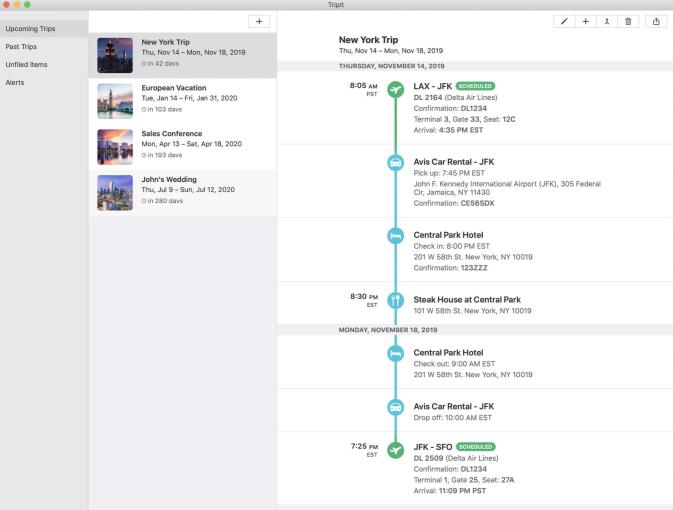Screen dimensions: 673x510
Task: Click 101 W 58th St. restaurant address
Action: click(x=472, y=311)
